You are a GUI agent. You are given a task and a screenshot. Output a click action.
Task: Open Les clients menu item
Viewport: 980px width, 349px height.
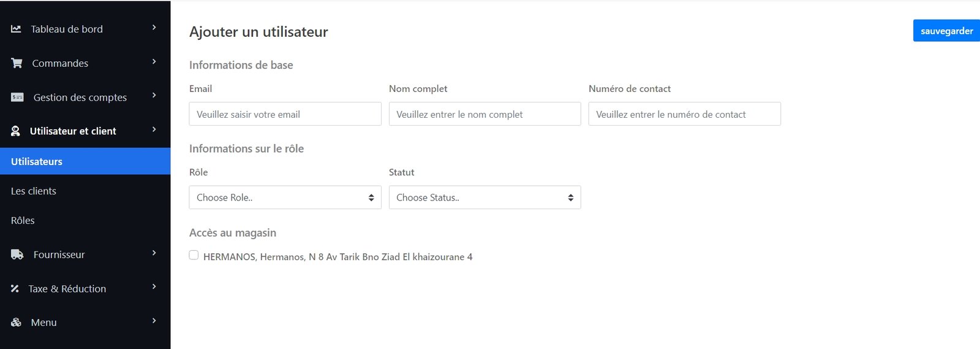pyautogui.click(x=34, y=191)
